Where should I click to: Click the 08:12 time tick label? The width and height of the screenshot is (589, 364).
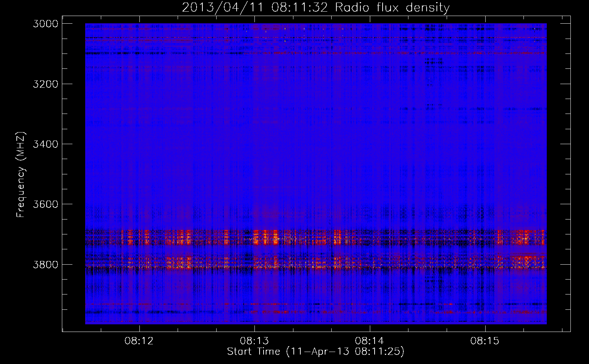139,341
